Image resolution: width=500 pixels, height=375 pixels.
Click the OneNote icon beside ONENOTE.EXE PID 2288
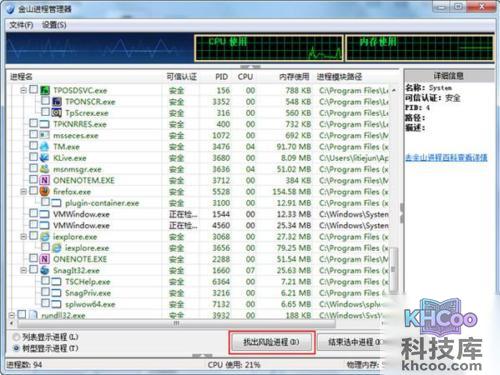45,259
